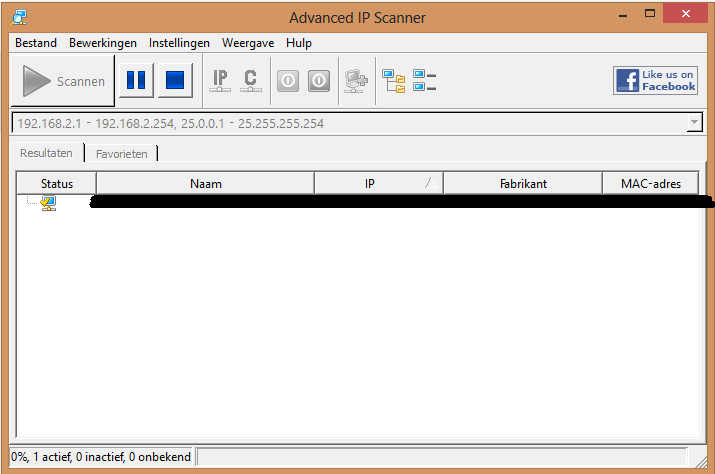
Task: Close the Advanced IP Scanner window
Action: (x=685, y=14)
